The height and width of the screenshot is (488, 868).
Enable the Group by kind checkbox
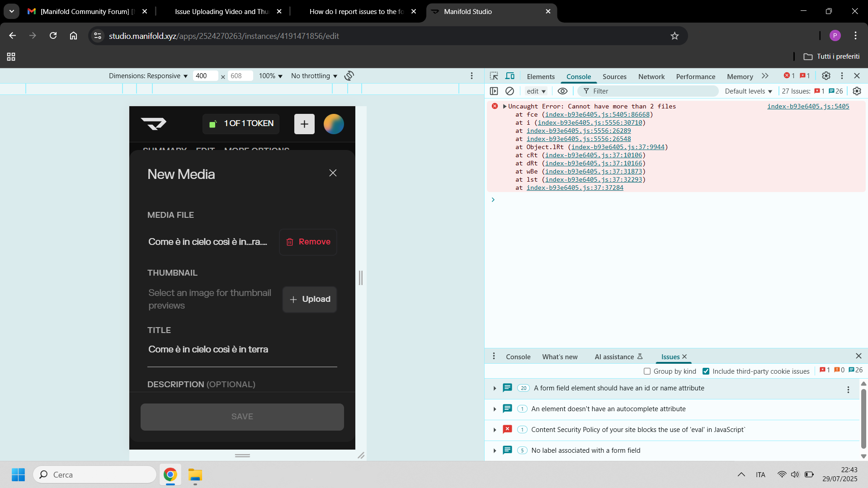(647, 371)
